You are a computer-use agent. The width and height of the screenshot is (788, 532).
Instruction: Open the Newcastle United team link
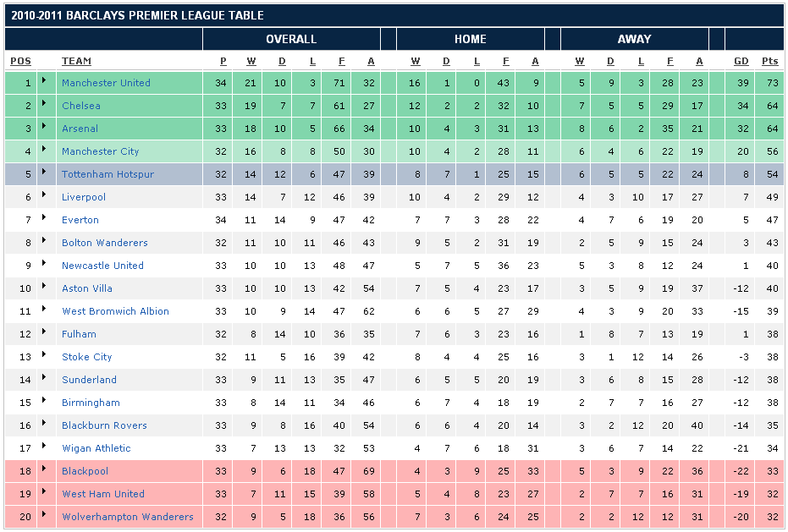(102, 266)
